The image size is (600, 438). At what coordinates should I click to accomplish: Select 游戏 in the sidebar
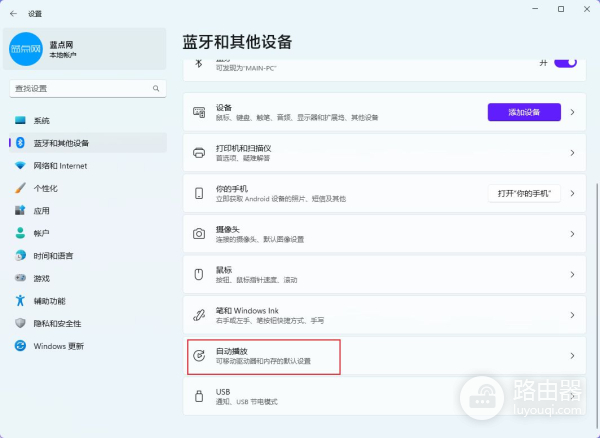point(88,278)
